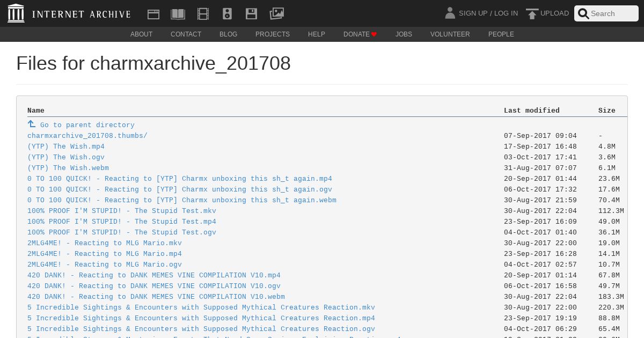
Task: Click the UPLOAD link text
Action: [x=554, y=13]
